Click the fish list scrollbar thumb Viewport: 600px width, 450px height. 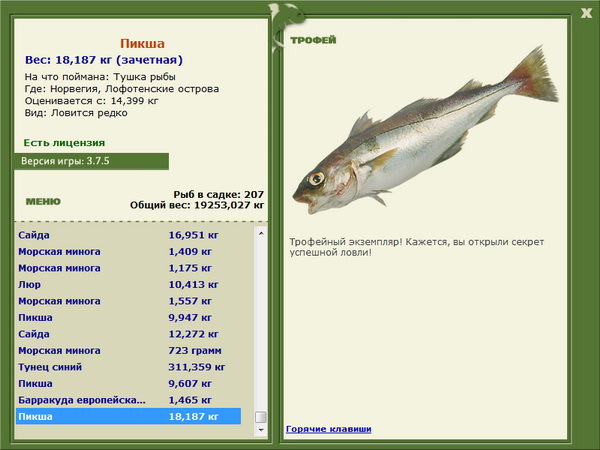[x=261, y=417]
